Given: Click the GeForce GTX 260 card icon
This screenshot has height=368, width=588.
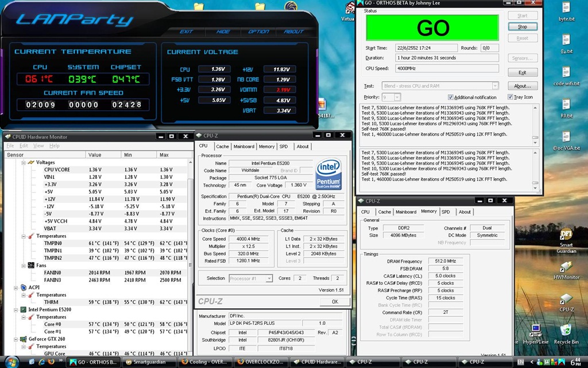Looking at the screenshot, I should click(x=23, y=339).
